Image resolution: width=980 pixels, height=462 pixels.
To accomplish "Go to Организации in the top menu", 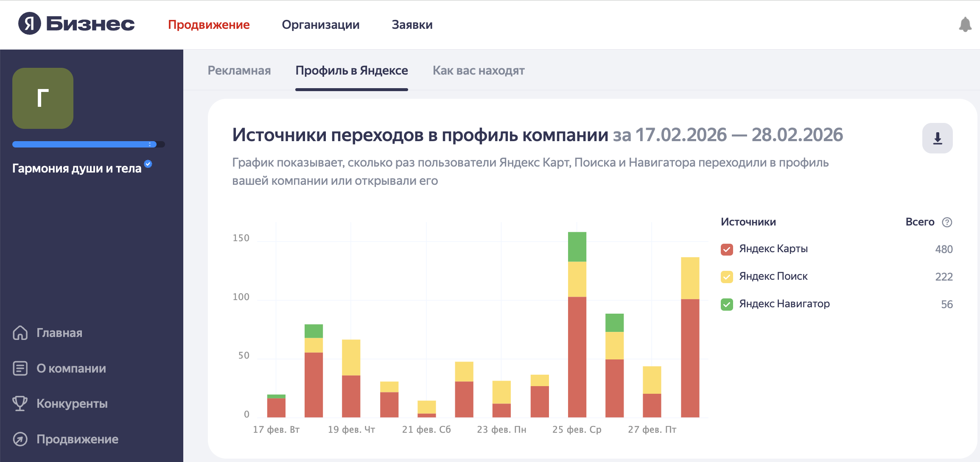I will pyautogui.click(x=321, y=25).
